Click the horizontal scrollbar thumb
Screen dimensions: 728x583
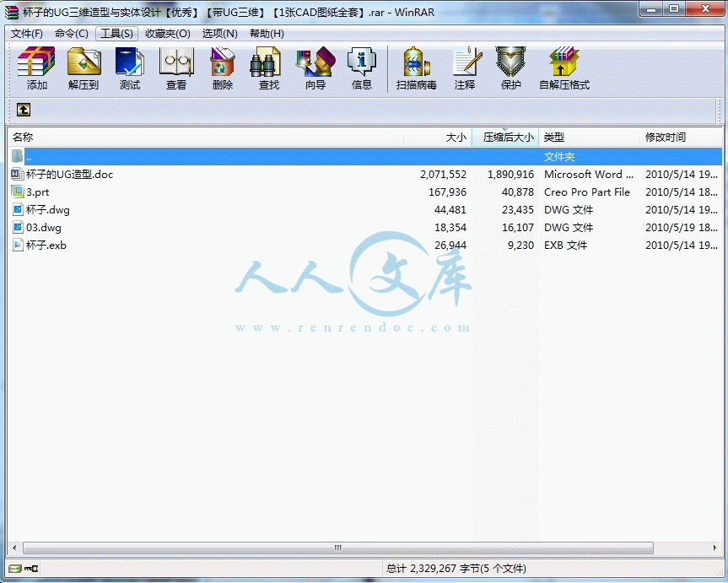coord(338,548)
